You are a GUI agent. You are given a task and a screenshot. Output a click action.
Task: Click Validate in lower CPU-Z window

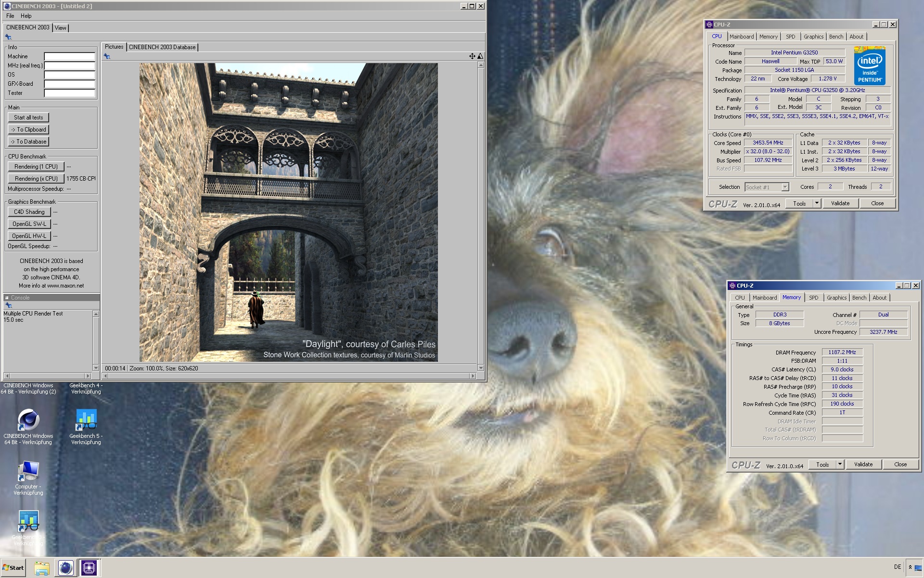pos(863,465)
